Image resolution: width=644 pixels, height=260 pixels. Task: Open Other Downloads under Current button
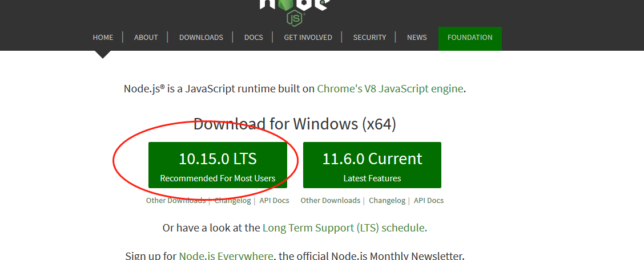tap(330, 201)
